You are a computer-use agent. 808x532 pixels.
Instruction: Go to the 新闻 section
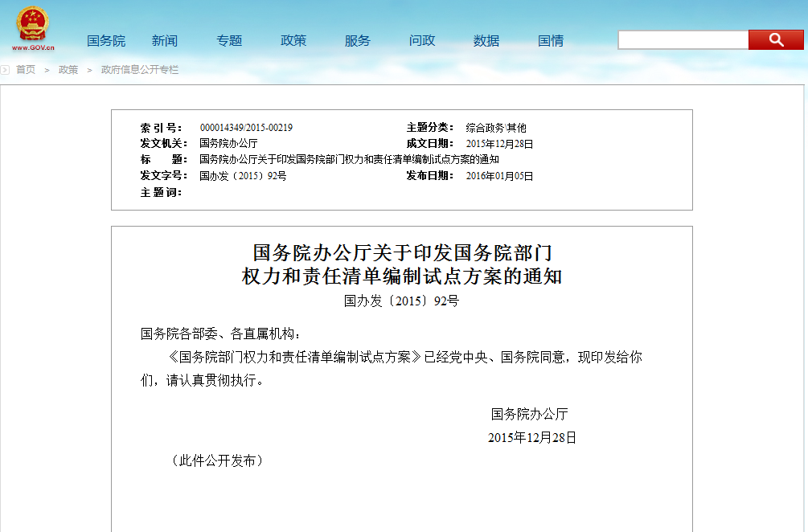[165, 41]
